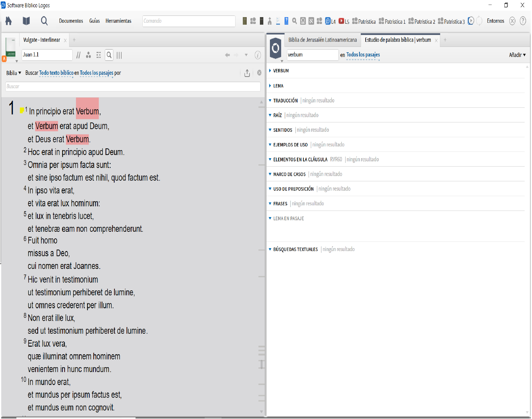The height and width of the screenshot is (419, 532).
Task: Click the export search results icon
Action: (247, 73)
